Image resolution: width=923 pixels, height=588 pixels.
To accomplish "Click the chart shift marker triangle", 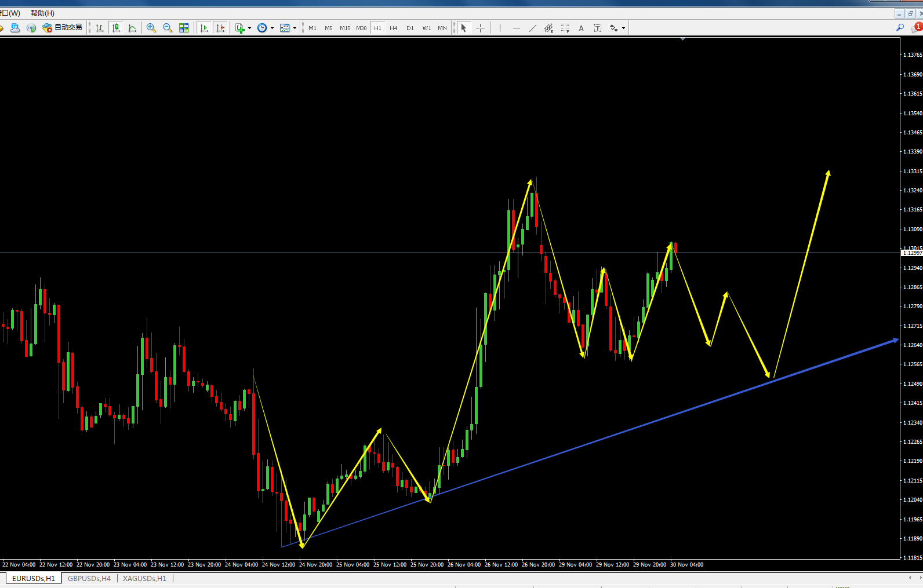I will pyautogui.click(x=682, y=39).
